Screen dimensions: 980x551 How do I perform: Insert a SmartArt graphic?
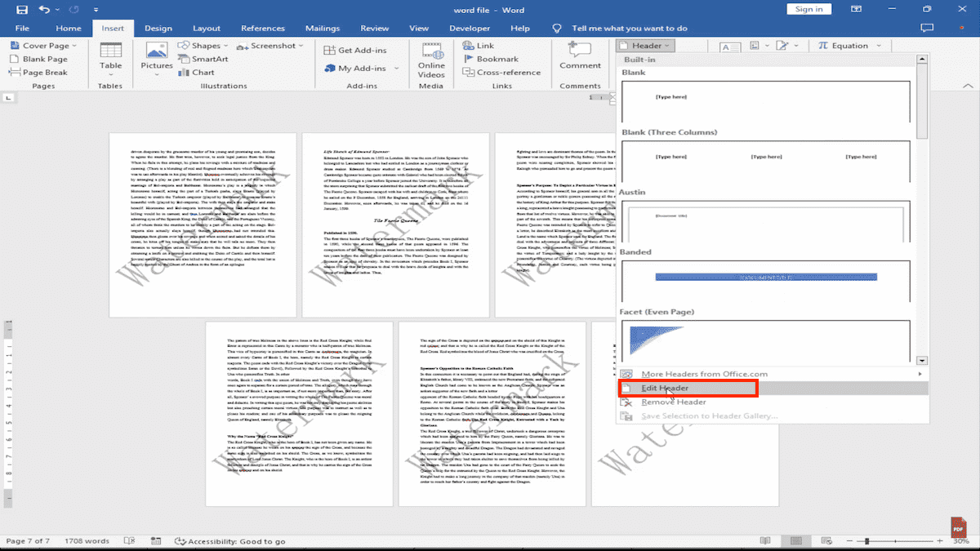tap(203, 58)
